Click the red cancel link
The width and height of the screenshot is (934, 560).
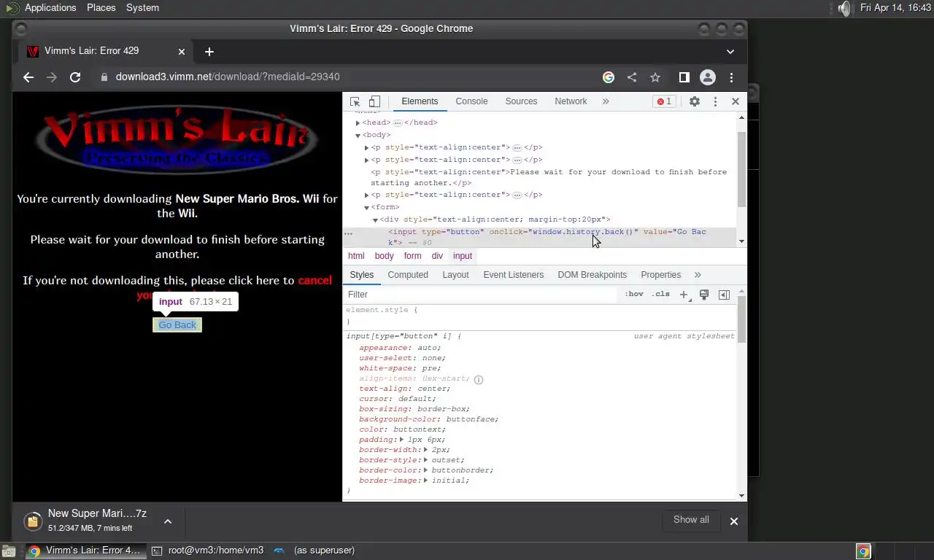coord(314,280)
